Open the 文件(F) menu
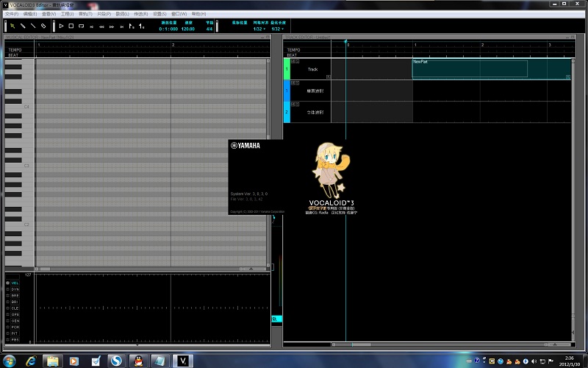 (x=12, y=13)
